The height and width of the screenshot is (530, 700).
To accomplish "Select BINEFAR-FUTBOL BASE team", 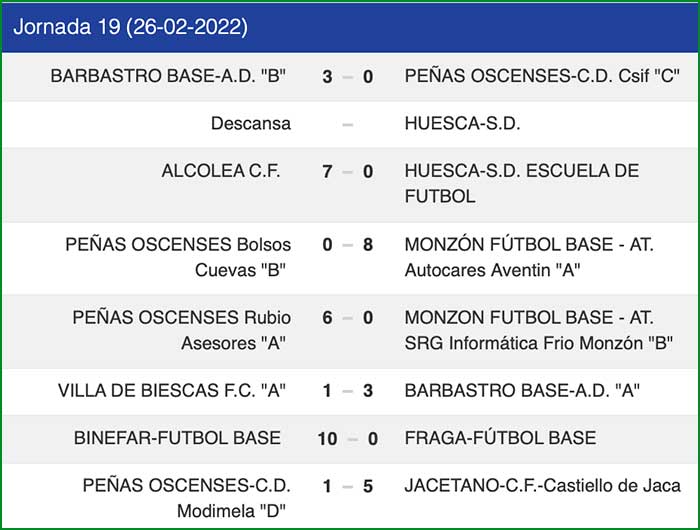I will pyautogui.click(x=177, y=438).
